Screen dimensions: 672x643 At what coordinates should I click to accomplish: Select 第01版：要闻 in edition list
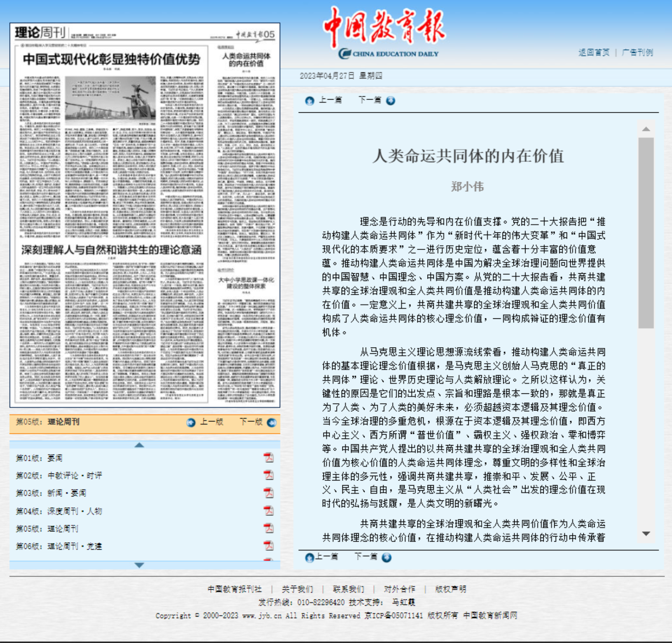pyautogui.click(x=39, y=458)
